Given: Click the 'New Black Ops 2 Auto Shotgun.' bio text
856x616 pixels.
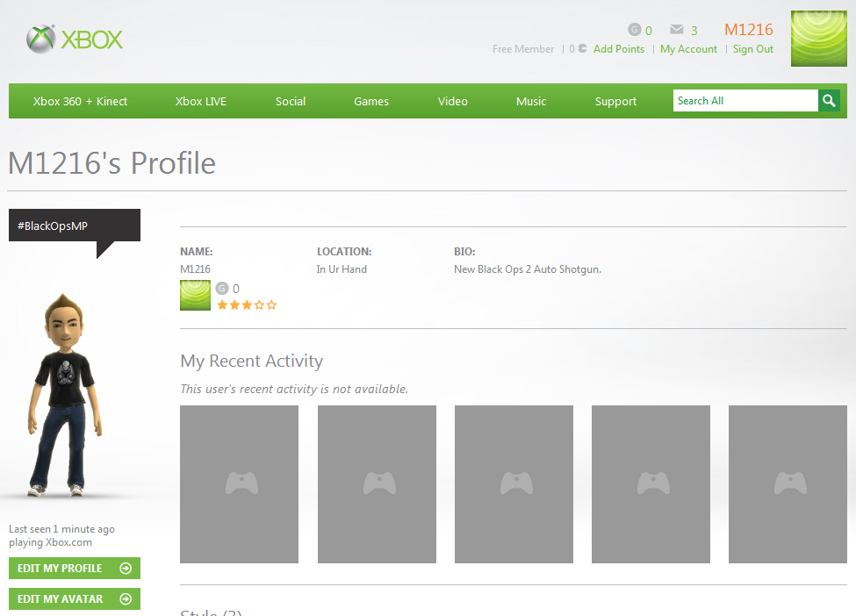Looking at the screenshot, I should (528, 269).
